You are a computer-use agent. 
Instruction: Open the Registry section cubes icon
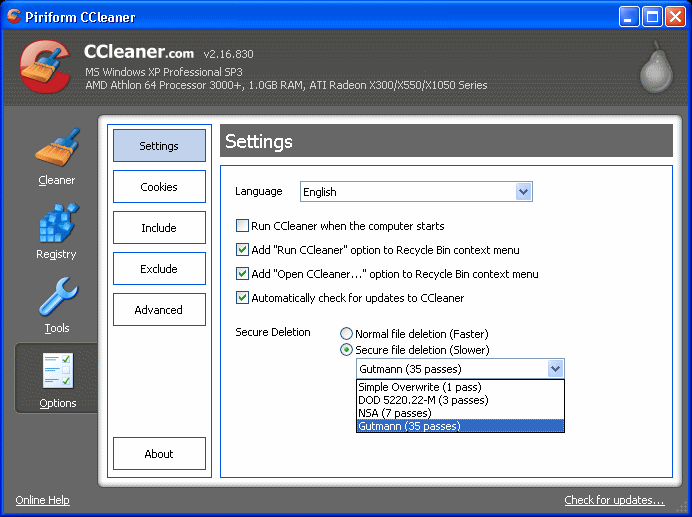coord(58,223)
